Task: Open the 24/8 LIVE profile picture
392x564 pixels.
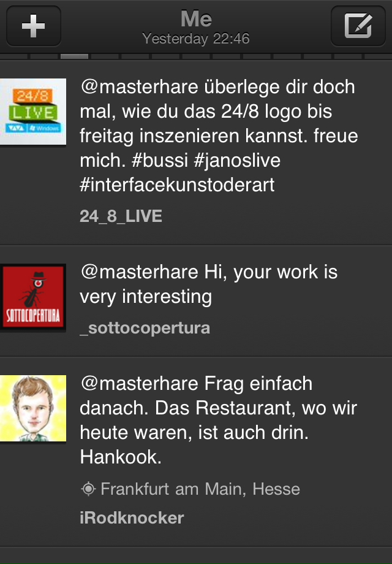Action: click(x=33, y=112)
